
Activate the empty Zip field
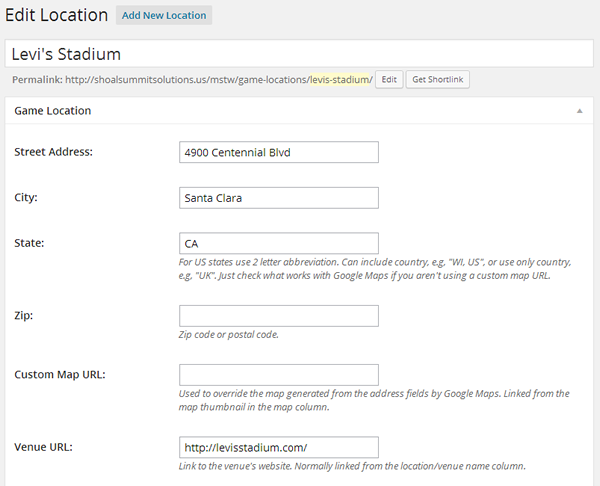coord(279,316)
